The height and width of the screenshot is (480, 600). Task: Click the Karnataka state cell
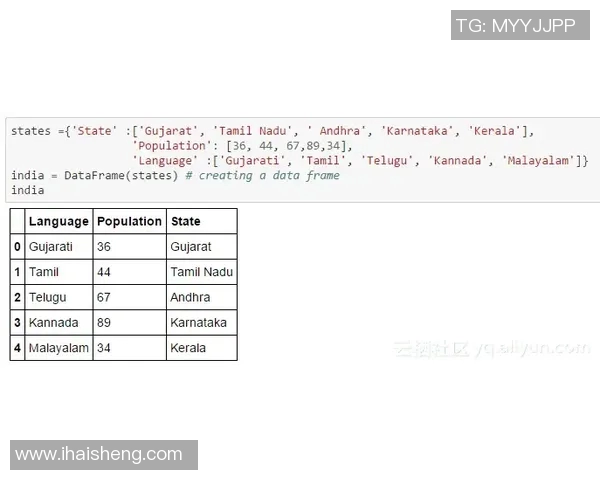(198, 323)
